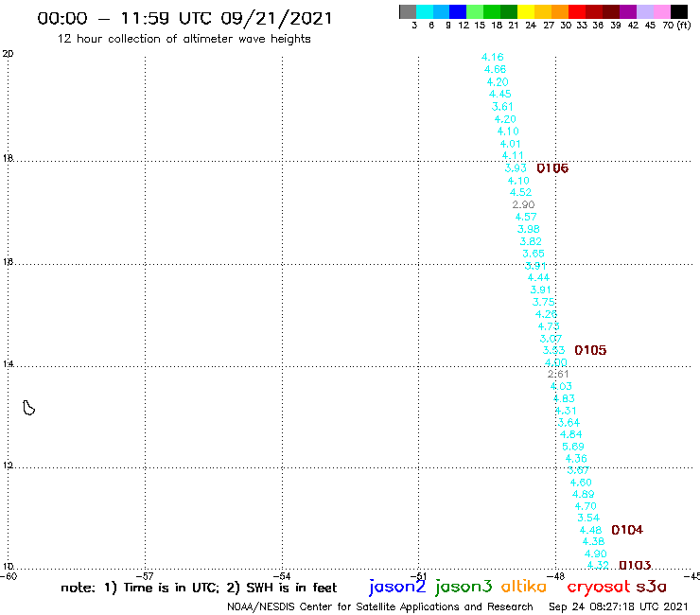Click the 4.45 wave height value
This screenshot has width=700, height=615.
[x=500, y=95]
